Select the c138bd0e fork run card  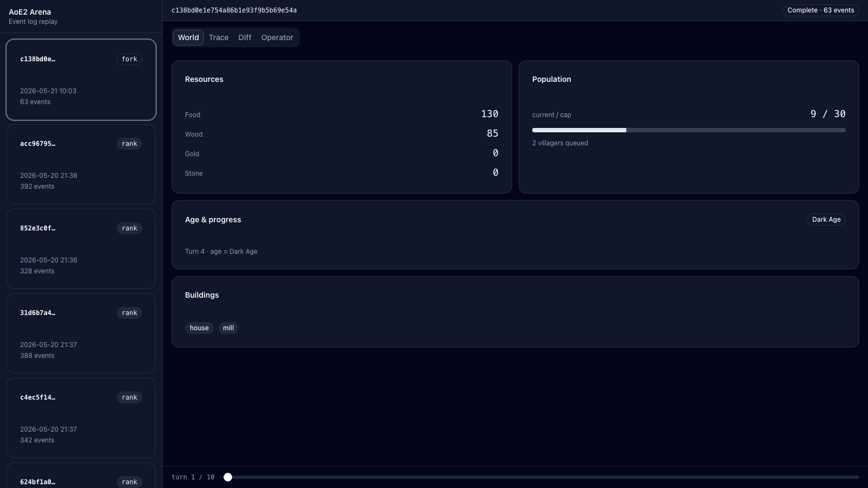(81, 80)
